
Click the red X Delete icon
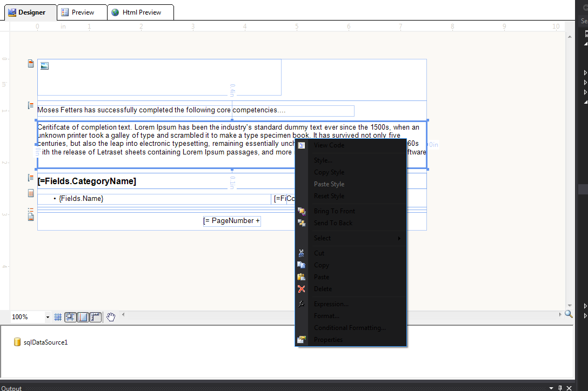coord(301,289)
